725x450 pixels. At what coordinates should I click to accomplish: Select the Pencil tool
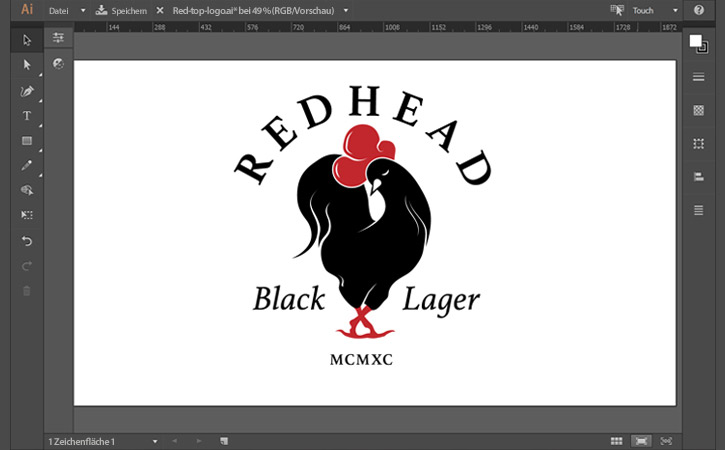point(27,166)
